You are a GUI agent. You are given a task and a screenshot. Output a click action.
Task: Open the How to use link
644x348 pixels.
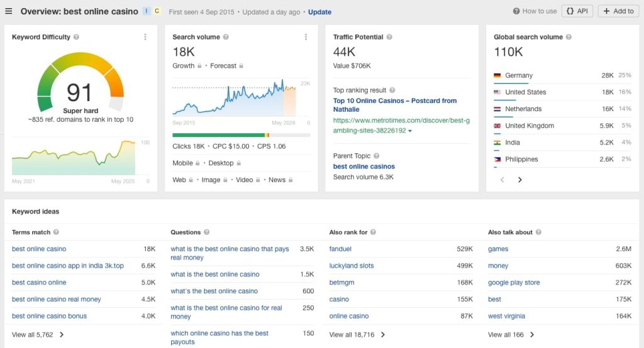click(x=535, y=11)
